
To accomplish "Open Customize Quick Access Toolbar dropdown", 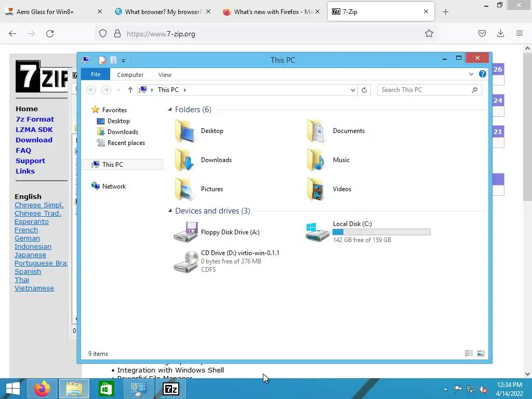I will pos(124,61).
